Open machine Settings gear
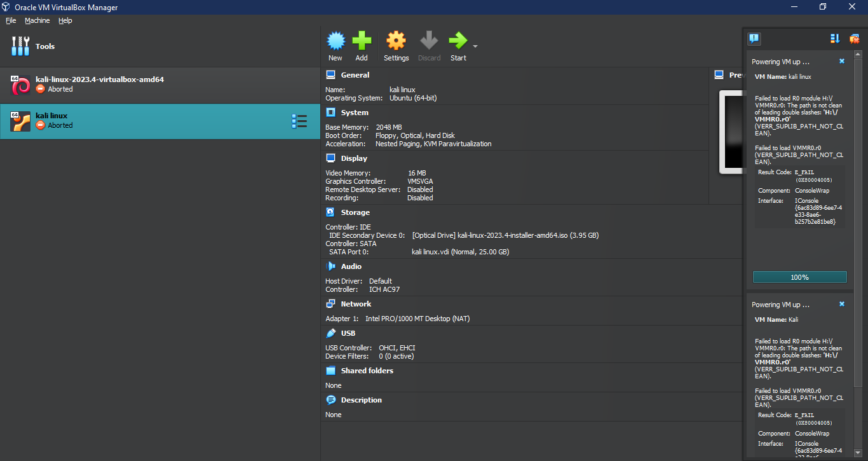The width and height of the screenshot is (868, 461). [396, 47]
